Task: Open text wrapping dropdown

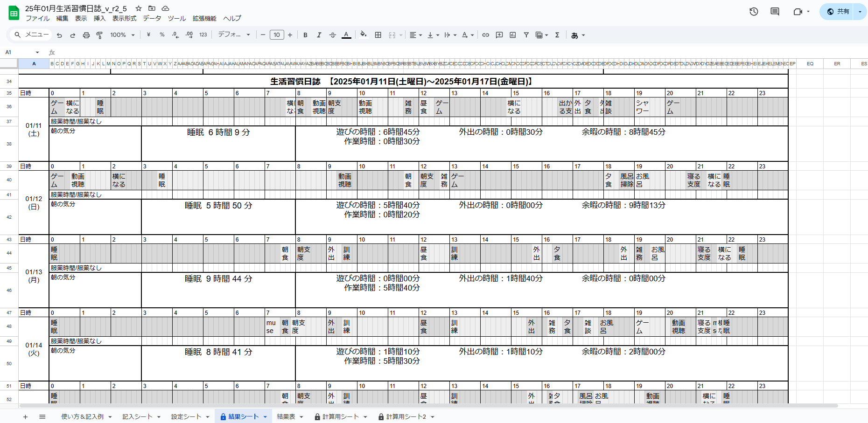Action: [x=450, y=35]
